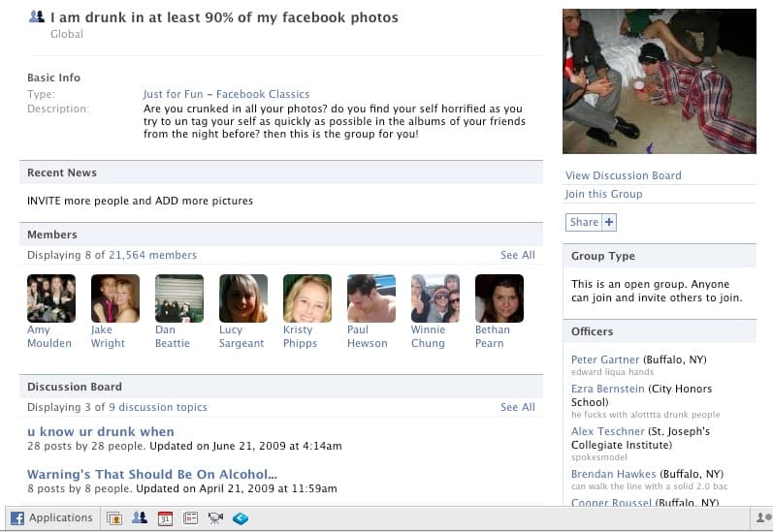773x532 pixels.
Task: Open the 9 discussion topics link
Action: (158, 407)
